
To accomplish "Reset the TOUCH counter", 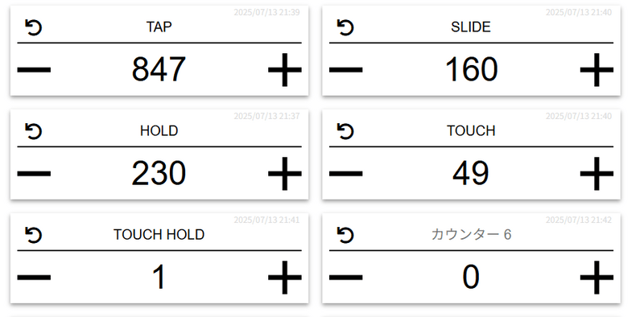I will click(x=345, y=131).
